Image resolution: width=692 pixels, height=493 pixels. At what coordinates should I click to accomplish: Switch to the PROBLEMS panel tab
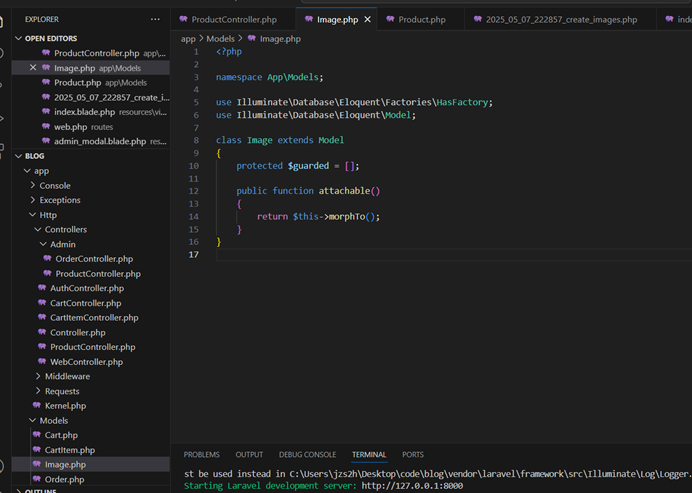pyautogui.click(x=201, y=455)
